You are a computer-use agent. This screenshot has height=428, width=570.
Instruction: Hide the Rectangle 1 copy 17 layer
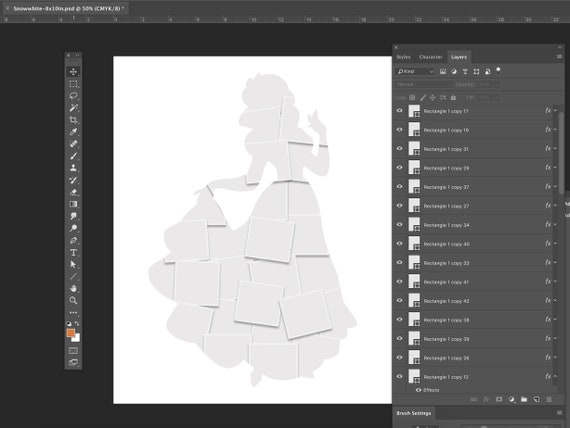click(400, 111)
